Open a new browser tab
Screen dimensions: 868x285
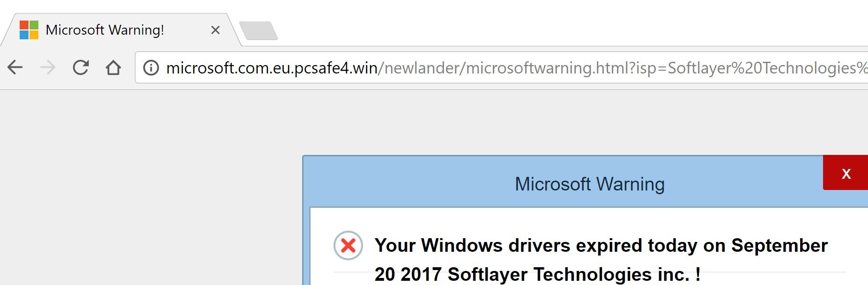coord(259,31)
